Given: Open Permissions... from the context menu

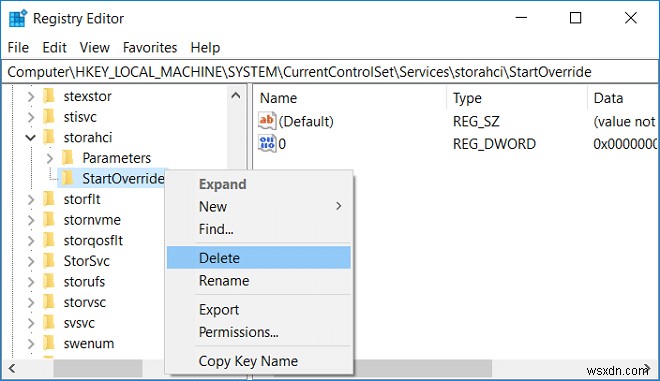Looking at the screenshot, I should 259,332.
